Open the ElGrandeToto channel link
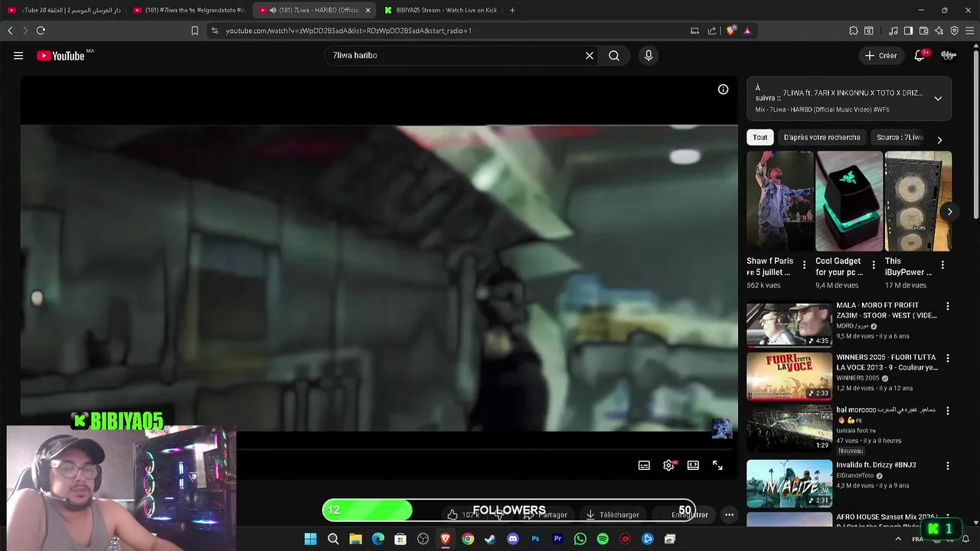 coord(855,475)
